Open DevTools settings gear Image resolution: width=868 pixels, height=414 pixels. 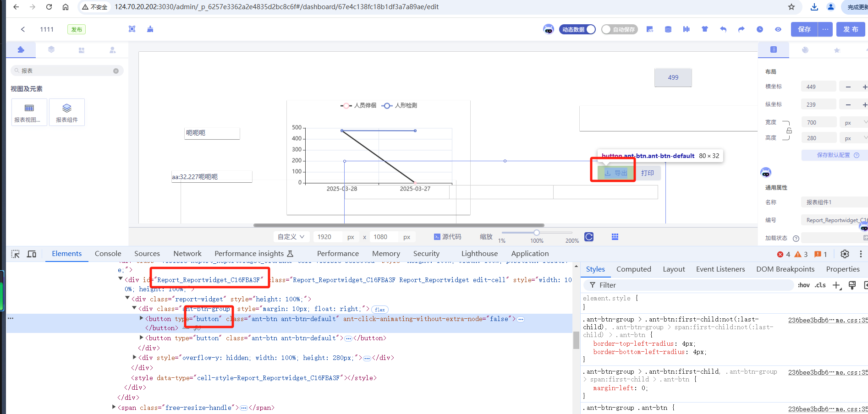(x=845, y=254)
